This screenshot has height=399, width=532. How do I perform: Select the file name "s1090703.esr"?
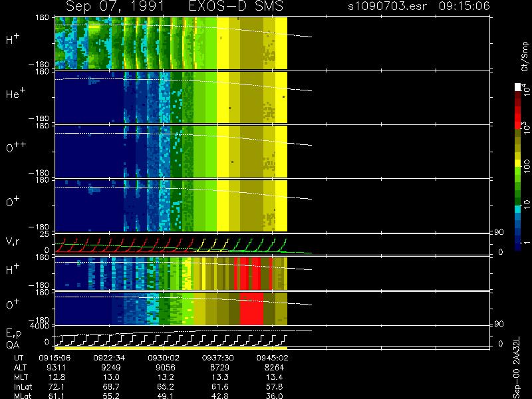point(388,6)
